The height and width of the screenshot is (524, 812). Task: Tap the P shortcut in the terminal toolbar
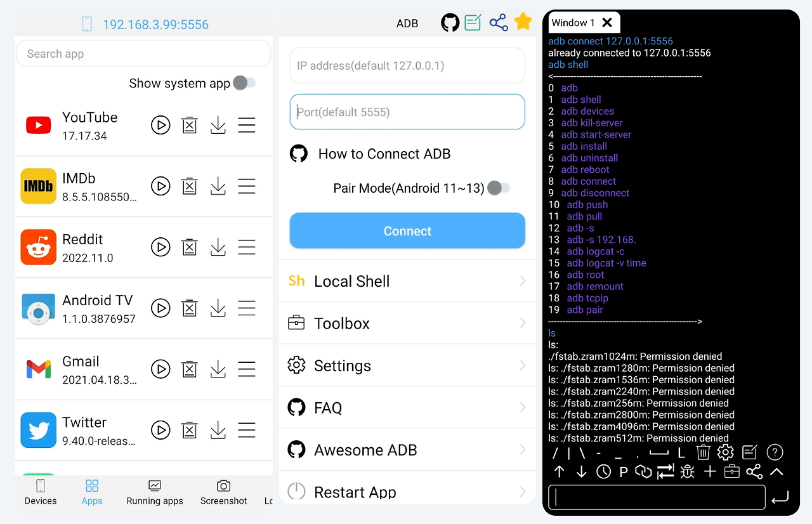pos(624,472)
